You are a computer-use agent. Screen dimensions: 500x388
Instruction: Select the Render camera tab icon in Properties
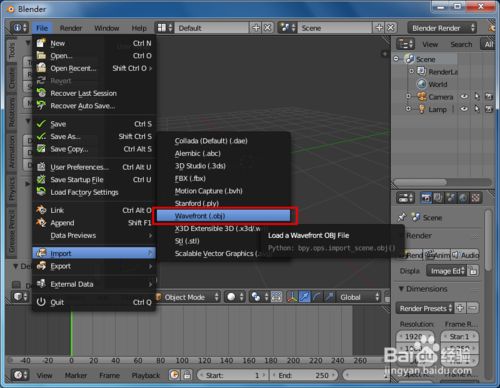[x=426, y=198]
